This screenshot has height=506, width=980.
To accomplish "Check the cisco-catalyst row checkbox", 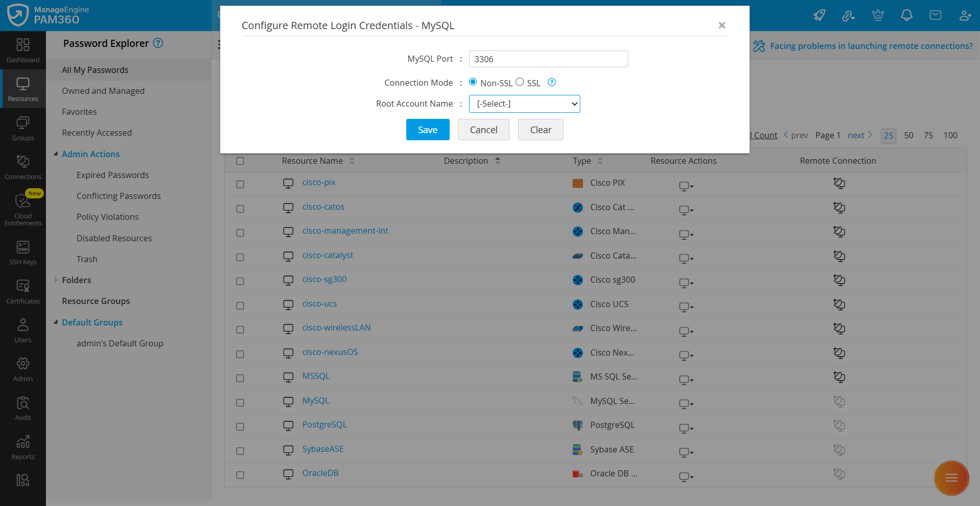I will 240,258.
